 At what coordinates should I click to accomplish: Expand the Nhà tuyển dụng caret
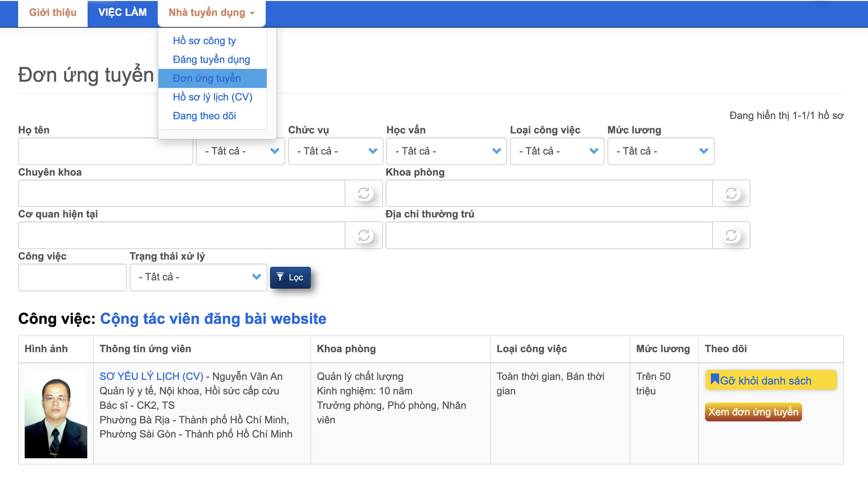[252, 13]
